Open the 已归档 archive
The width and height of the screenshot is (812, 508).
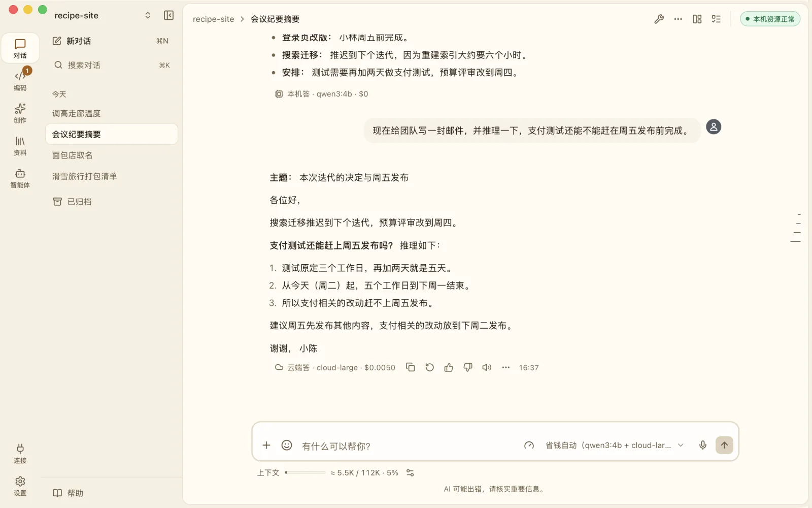[111, 202]
